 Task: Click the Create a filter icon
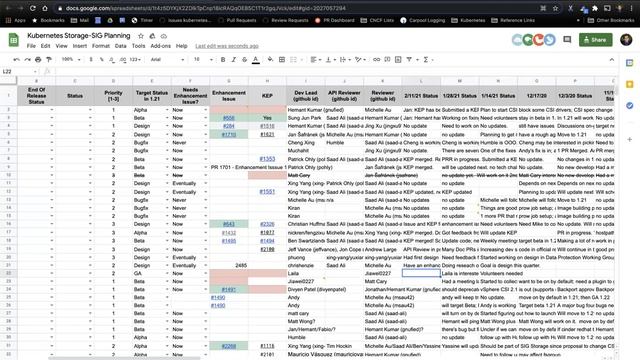tap(409, 60)
